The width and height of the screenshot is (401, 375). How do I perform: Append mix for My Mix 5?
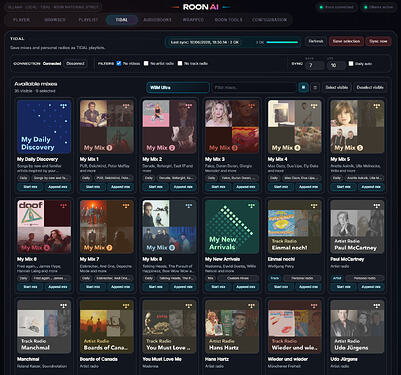[371, 187]
